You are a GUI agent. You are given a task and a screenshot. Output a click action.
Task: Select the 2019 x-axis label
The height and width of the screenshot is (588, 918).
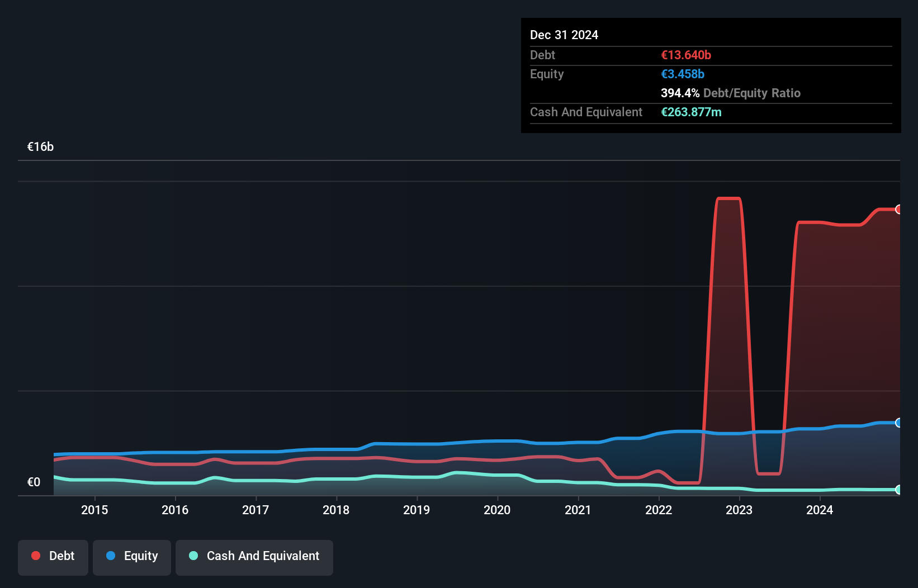(x=417, y=510)
